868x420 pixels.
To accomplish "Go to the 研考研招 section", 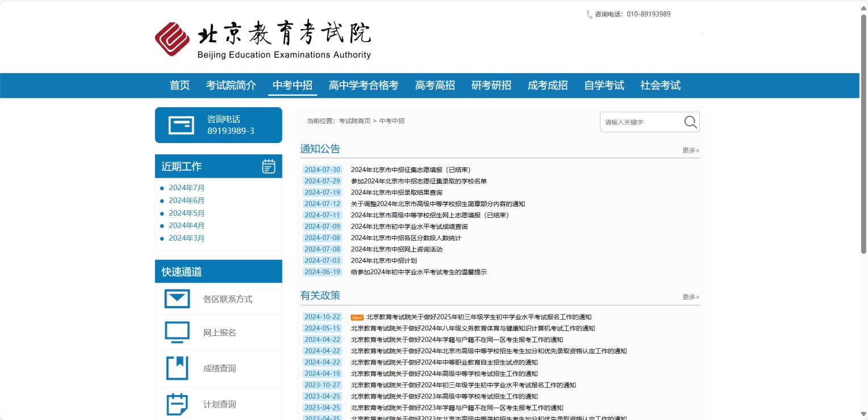I will 491,85.
